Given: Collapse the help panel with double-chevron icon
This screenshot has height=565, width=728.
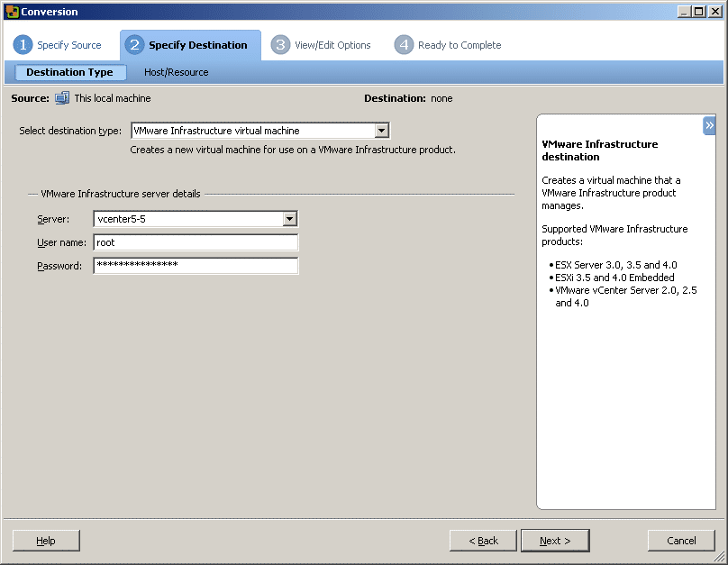Looking at the screenshot, I should 709,125.
